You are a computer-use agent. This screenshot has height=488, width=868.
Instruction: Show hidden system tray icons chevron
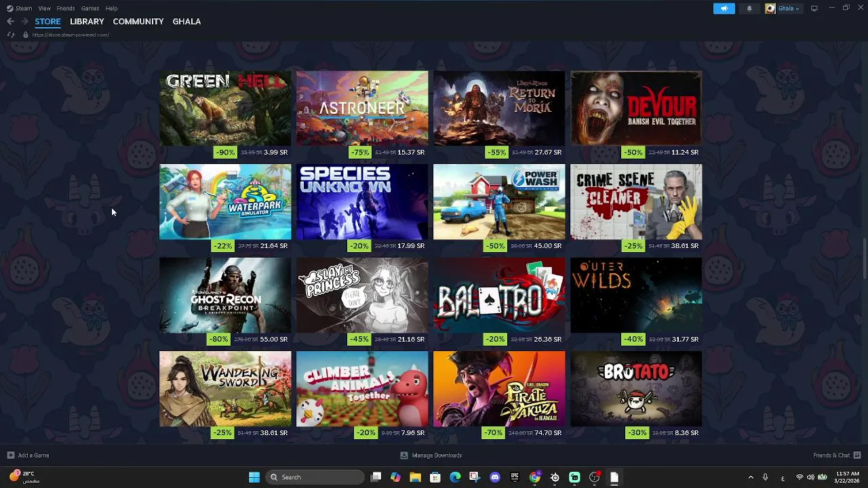[751, 477]
